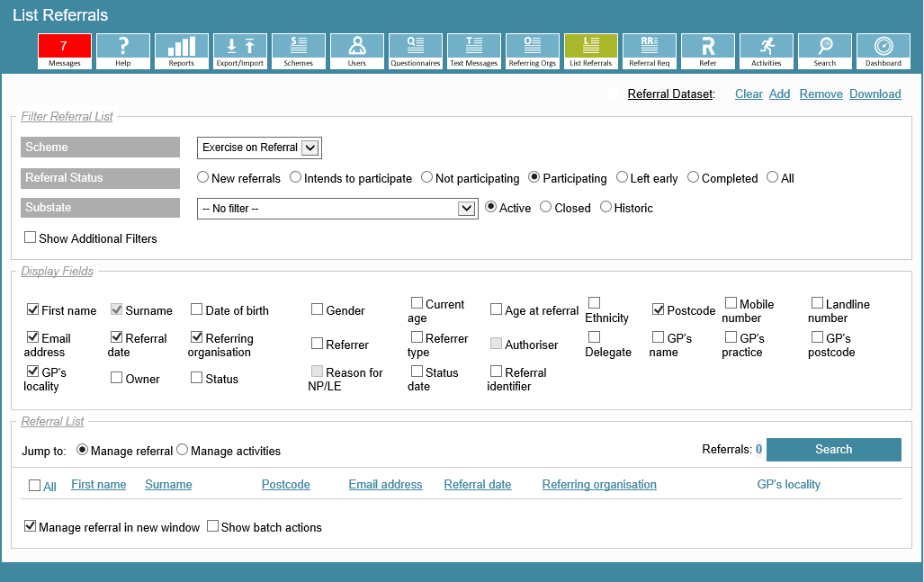The height and width of the screenshot is (582, 924).
Task: Select the New referrals status
Action: tap(202, 177)
